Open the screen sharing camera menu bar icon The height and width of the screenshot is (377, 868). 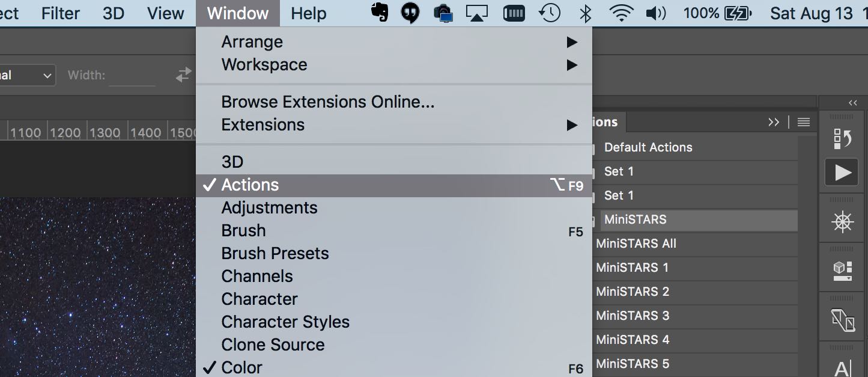click(x=443, y=13)
